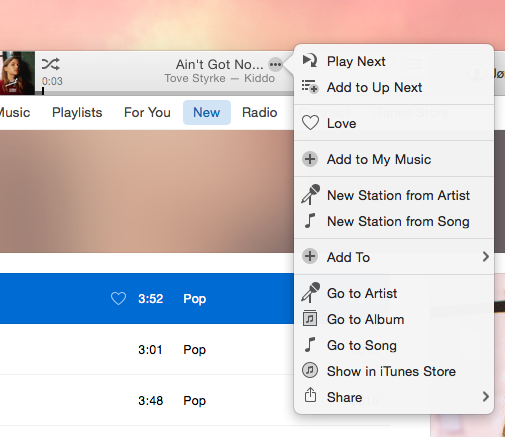Click the microphone icon beside Go to Artist
505x437 pixels.
tap(310, 292)
